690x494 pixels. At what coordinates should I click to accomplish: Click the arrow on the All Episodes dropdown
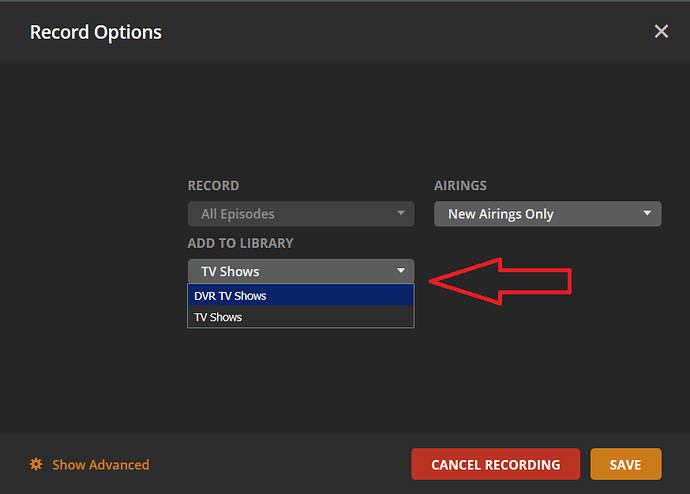point(400,214)
